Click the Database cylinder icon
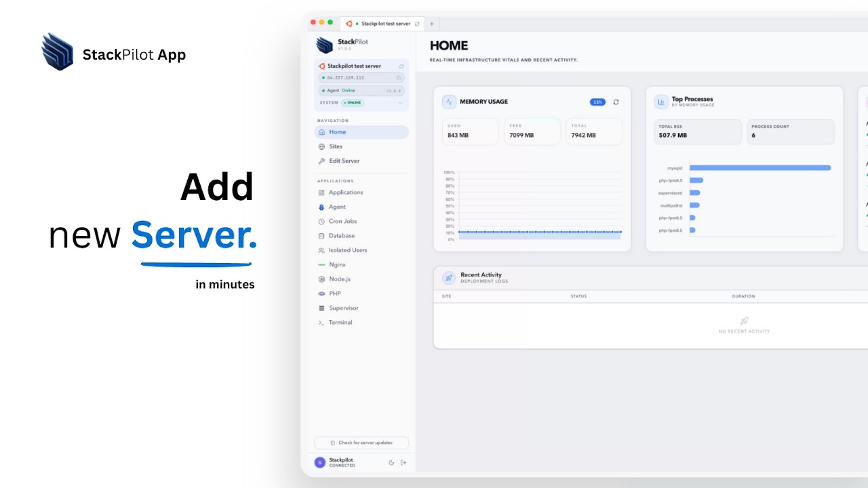Viewport: 868px width, 488px height. [322, 236]
